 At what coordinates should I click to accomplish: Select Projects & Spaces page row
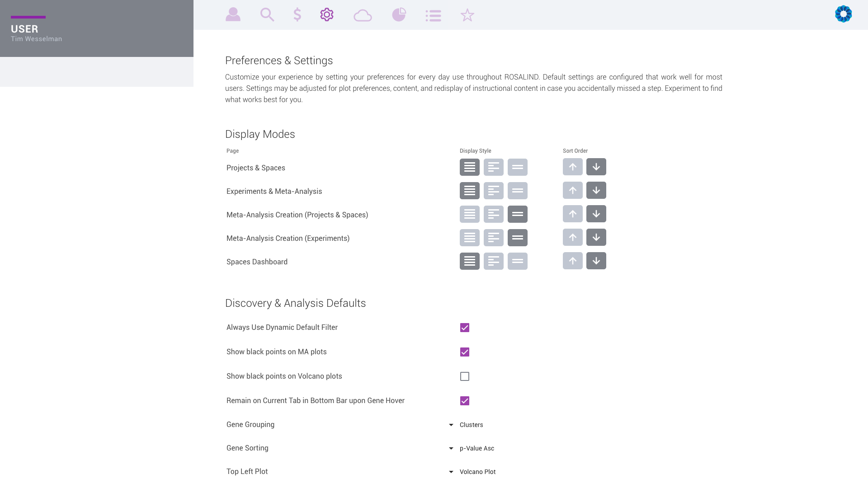tap(255, 168)
